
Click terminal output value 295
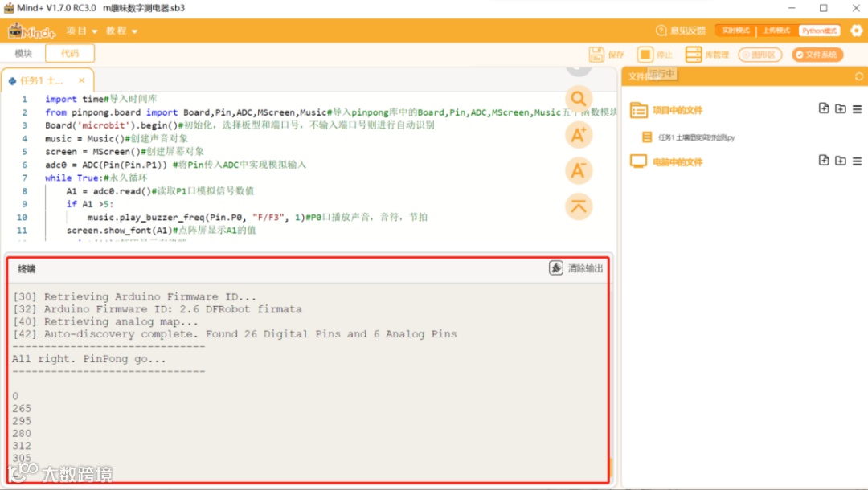(22, 421)
